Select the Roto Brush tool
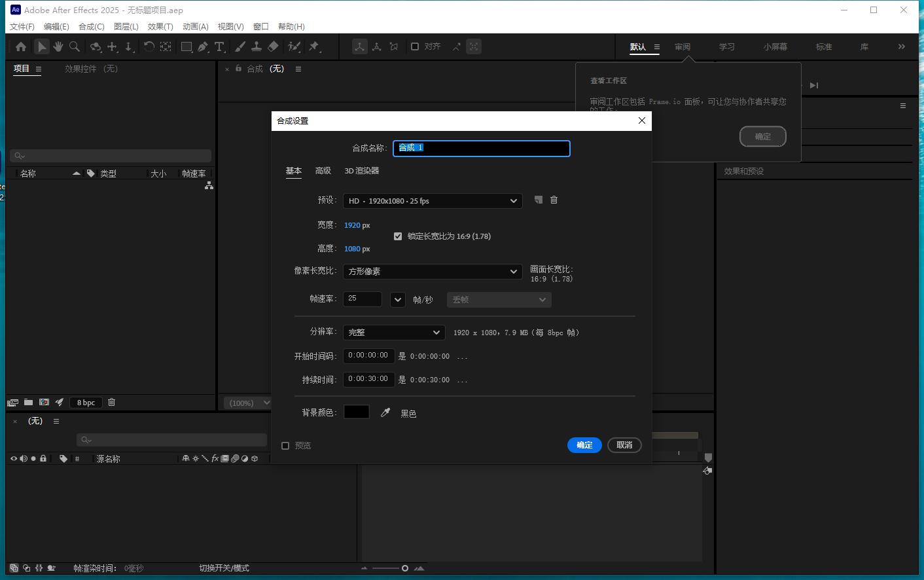Viewport: 924px width, 580px height. [294, 46]
